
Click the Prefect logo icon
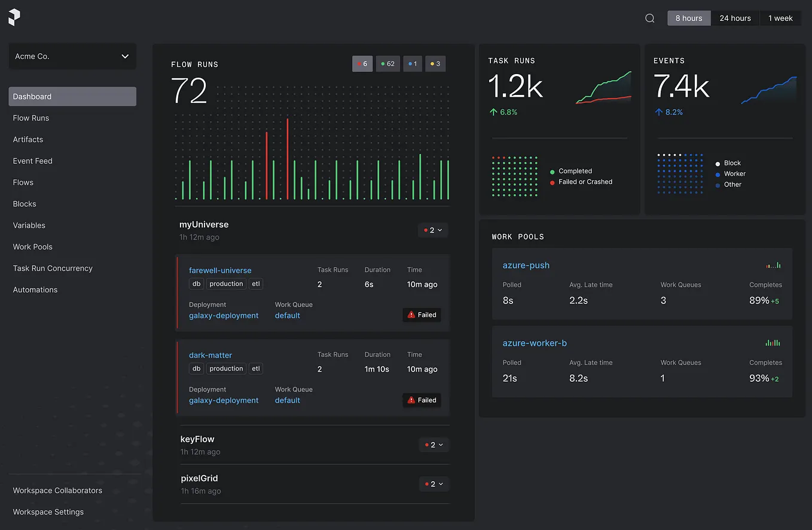pos(14,17)
